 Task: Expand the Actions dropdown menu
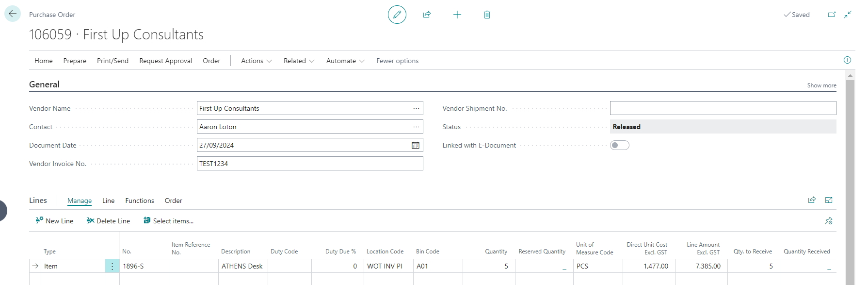tap(257, 61)
